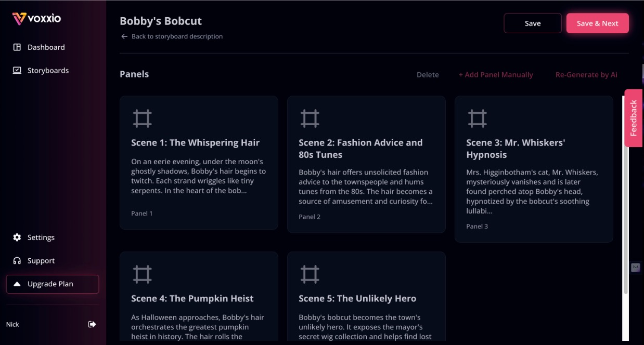Open the Feedback tab on the right

pyautogui.click(x=633, y=117)
